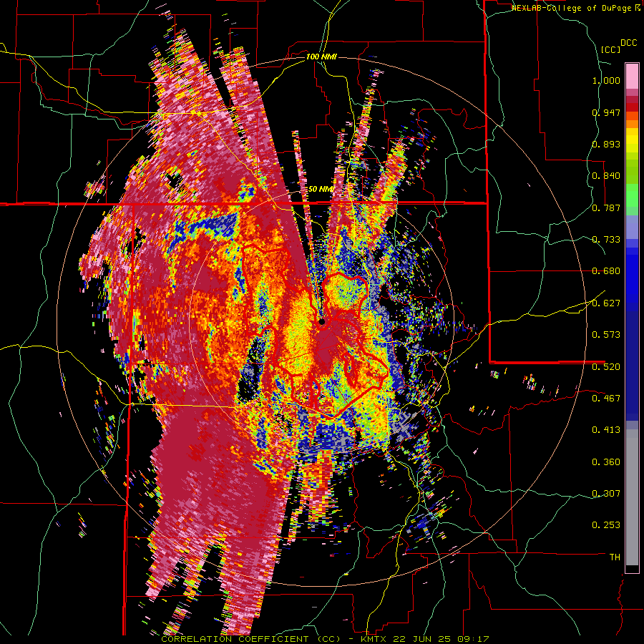Select the 1.000 scale value
The image size is (644, 644).
coord(606,80)
